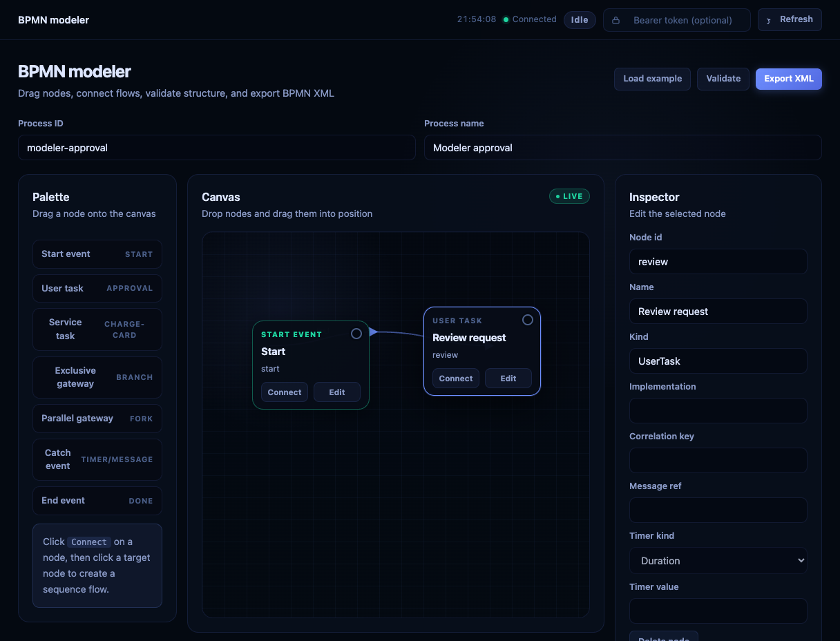The image size is (840, 641).
Task: Click the green Connected status dot
Action: (x=506, y=19)
